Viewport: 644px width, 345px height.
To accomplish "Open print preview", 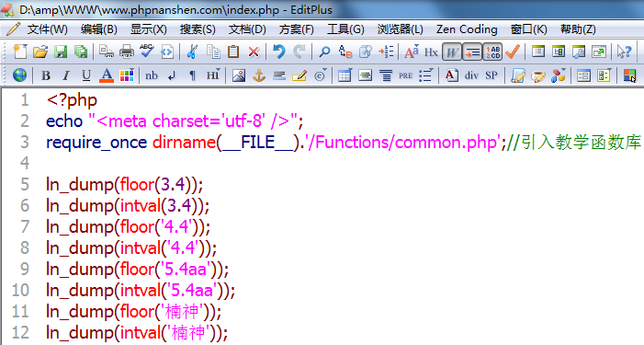I will point(107,52).
